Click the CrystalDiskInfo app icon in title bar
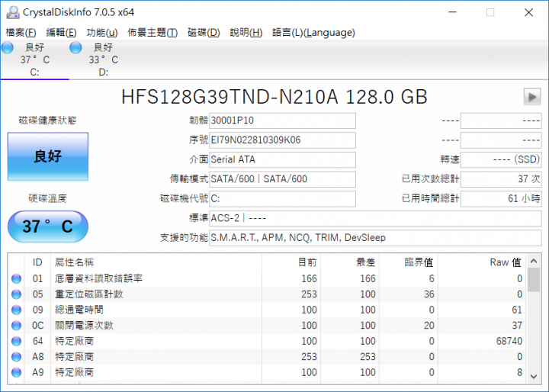Screen dimensions: 549x392 (13, 12)
